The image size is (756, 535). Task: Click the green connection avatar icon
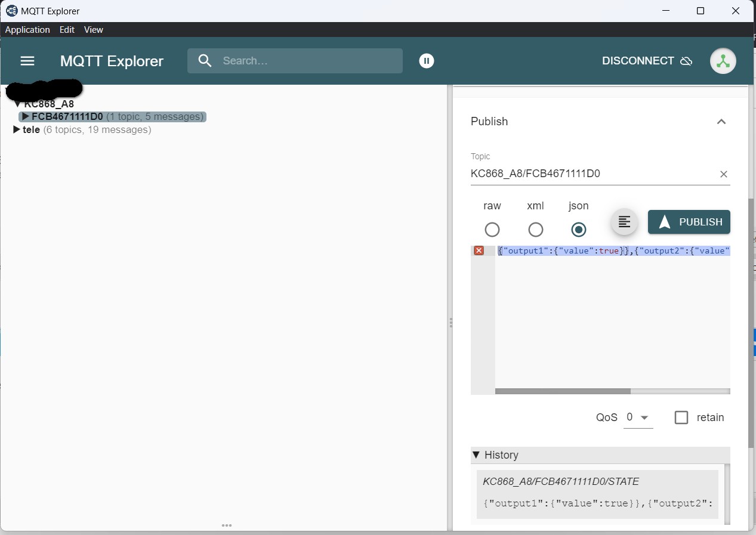coord(723,61)
